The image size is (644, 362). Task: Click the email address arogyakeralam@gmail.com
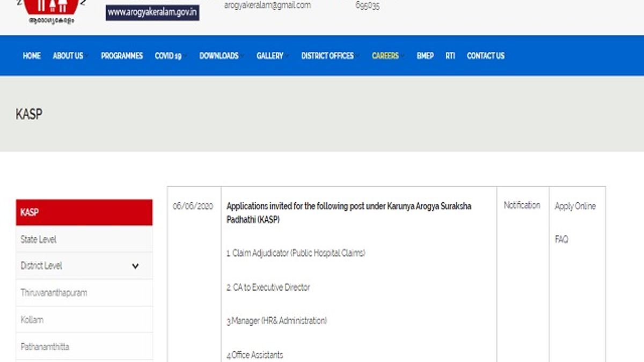[267, 5]
